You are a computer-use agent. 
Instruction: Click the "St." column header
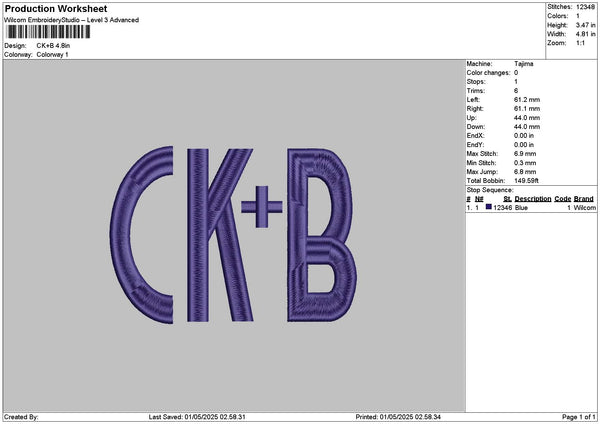click(x=507, y=199)
